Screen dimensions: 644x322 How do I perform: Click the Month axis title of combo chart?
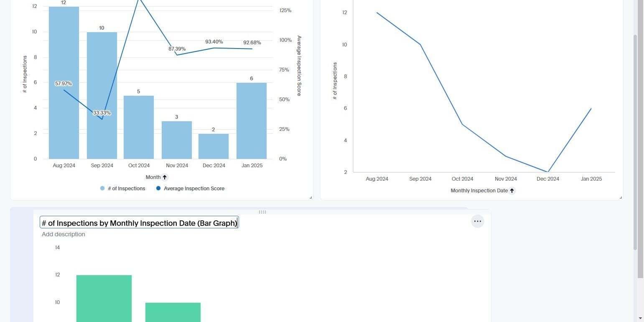[153, 177]
